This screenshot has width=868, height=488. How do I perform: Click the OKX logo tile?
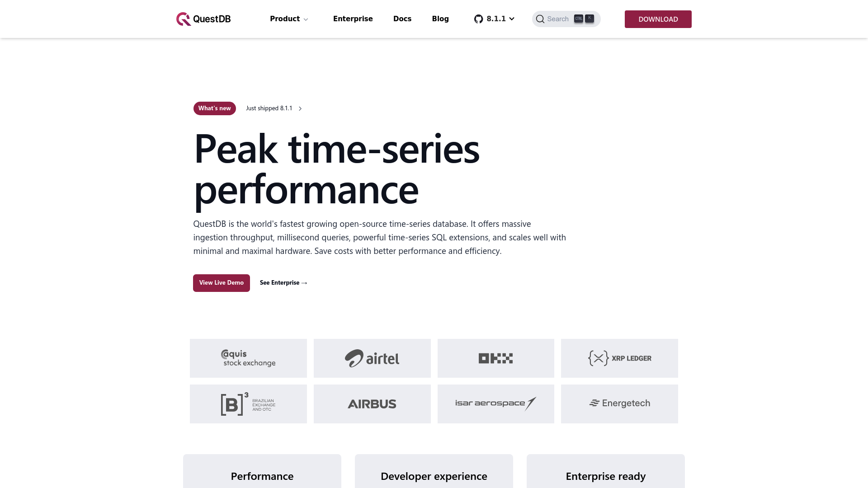pos(495,358)
